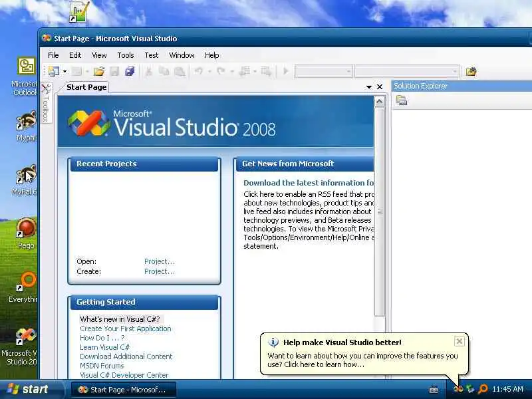Click the Create Project link
This screenshot has height=399, width=532.
click(160, 271)
